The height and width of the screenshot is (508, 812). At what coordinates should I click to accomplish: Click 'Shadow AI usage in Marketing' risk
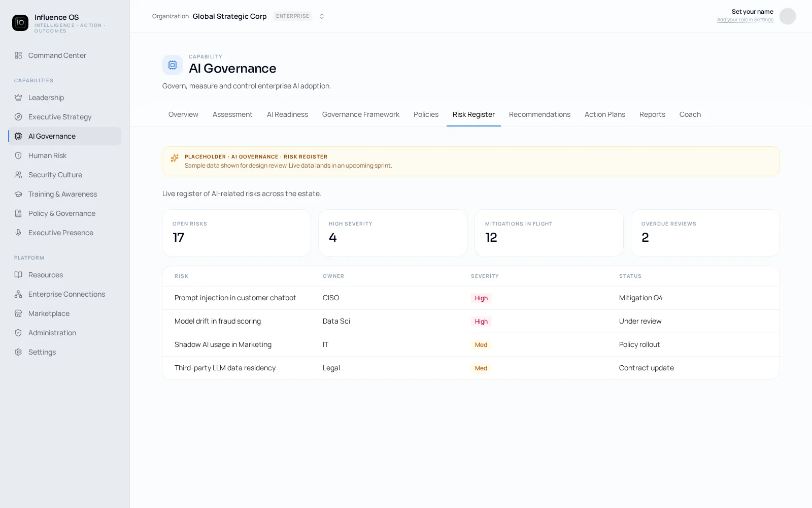[x=223, y=344]
